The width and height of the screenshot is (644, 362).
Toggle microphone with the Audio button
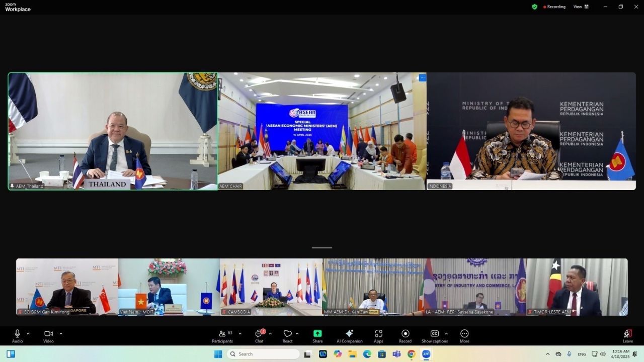[x=17, y=335]
